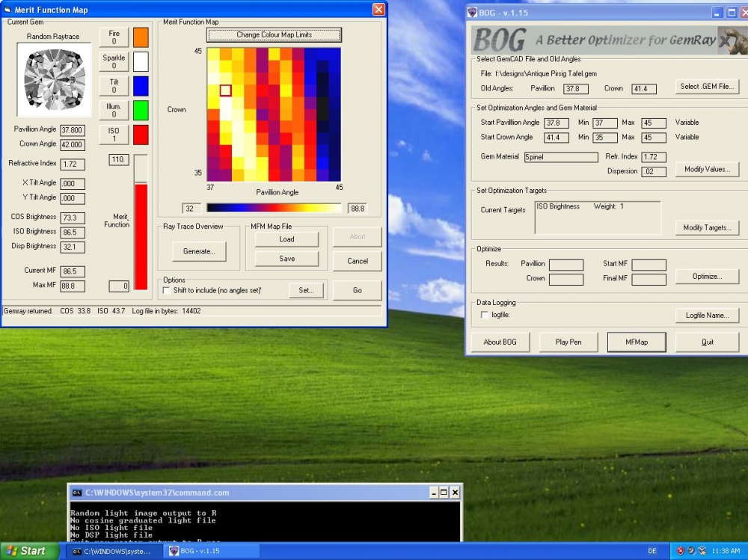Click the command.com window title bar icon
This screenshot has height=560, width=748.
click(77, 493)
